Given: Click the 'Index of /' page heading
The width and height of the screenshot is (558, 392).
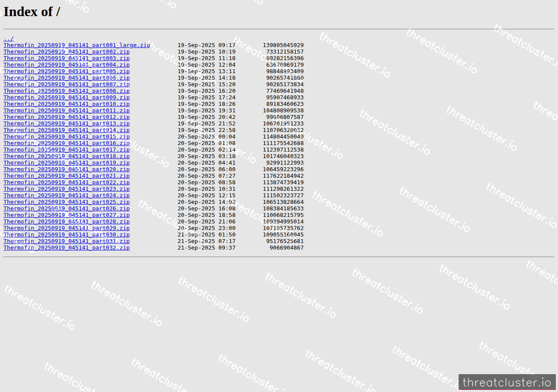Looking at the screenshot, I should 32,12.
